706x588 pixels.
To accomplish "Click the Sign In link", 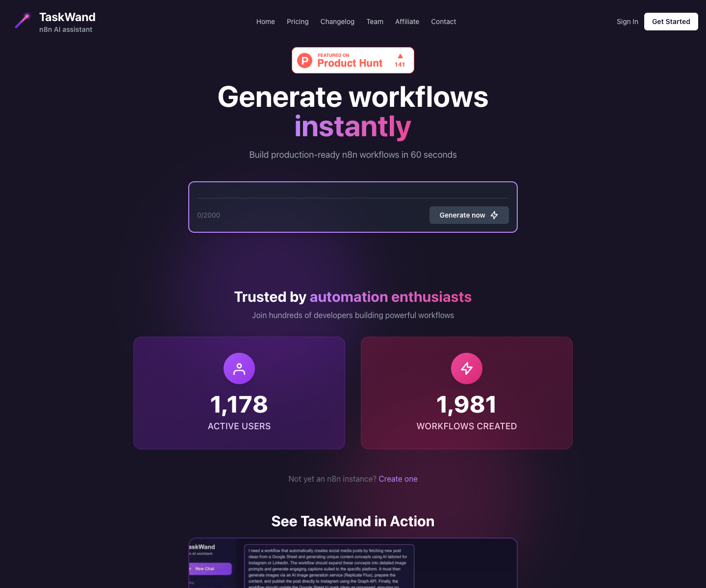I will pyautogui.click(x=628, y=22).
